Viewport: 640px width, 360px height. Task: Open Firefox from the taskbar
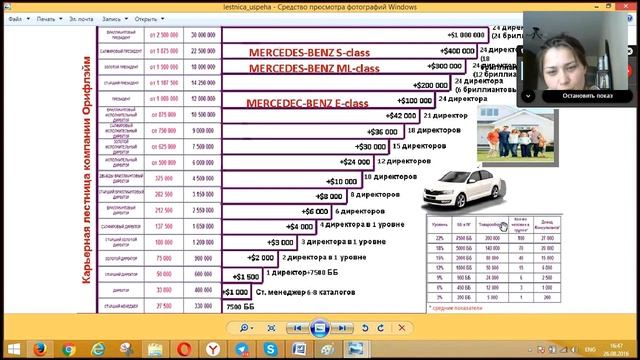point(40,349)
